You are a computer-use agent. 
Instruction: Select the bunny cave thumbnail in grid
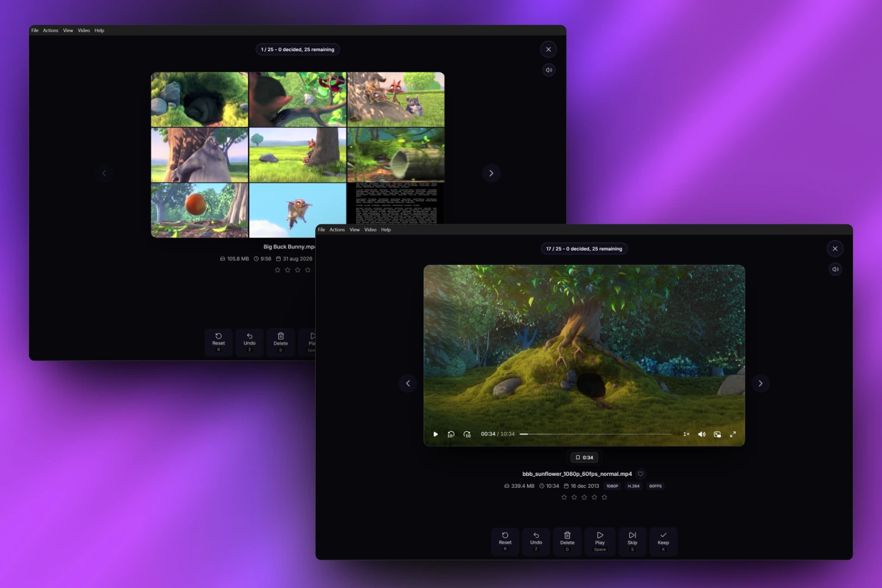coord(199,100)
